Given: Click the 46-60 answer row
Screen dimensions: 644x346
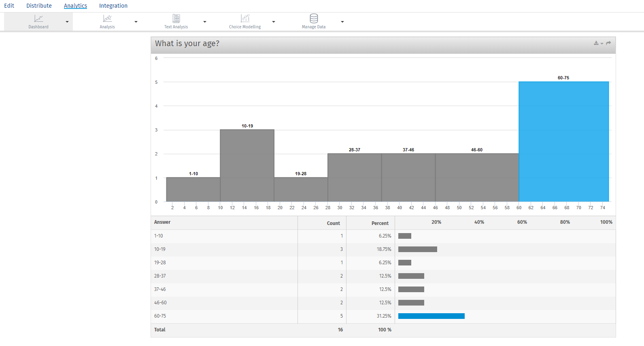Looking at the screenshot, I should (383, 303).
